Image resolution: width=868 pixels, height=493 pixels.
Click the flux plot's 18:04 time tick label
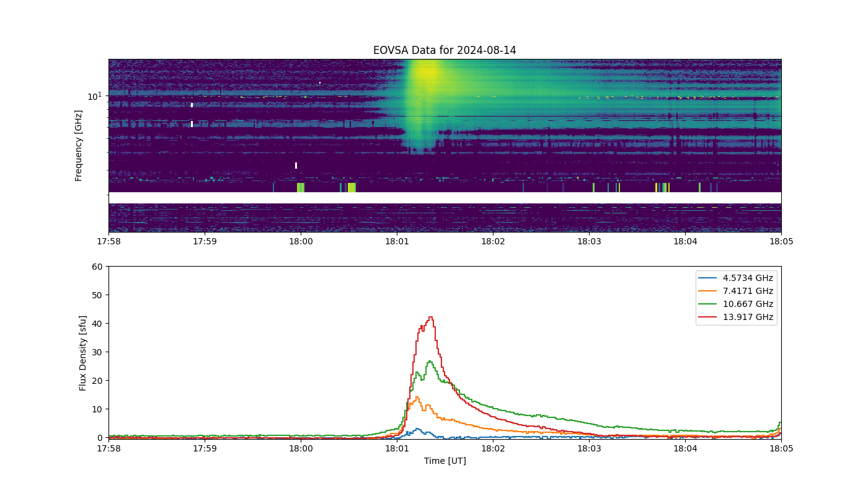point(685,448)
